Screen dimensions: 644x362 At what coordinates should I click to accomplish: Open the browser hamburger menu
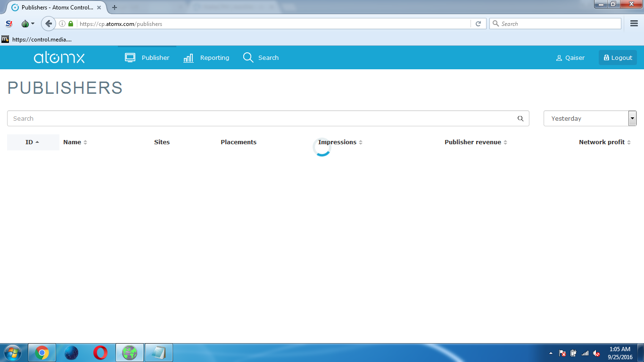point(634,24)
